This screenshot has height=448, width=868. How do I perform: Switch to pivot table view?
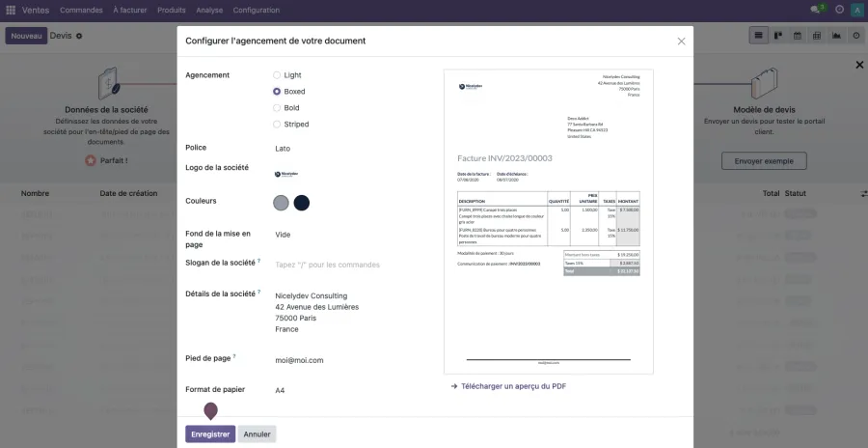(x=817, y=36)
